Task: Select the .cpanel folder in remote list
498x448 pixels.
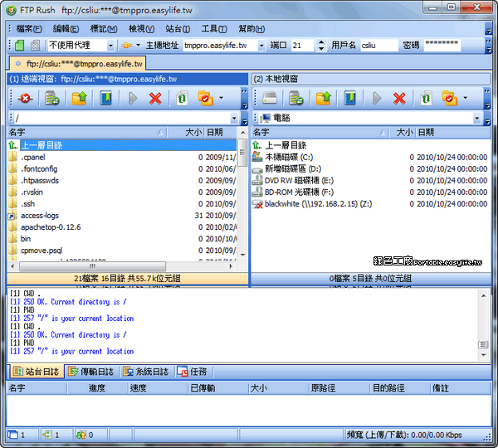Action: coord(122,157)
